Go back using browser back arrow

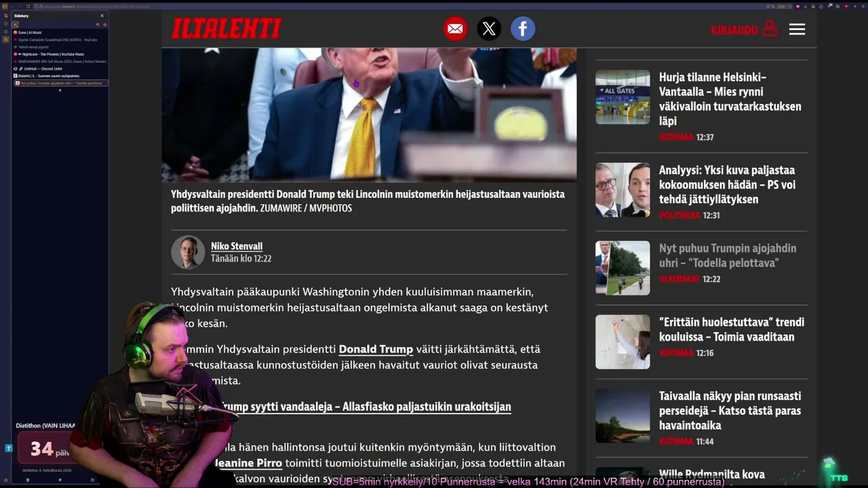[13, 6]
